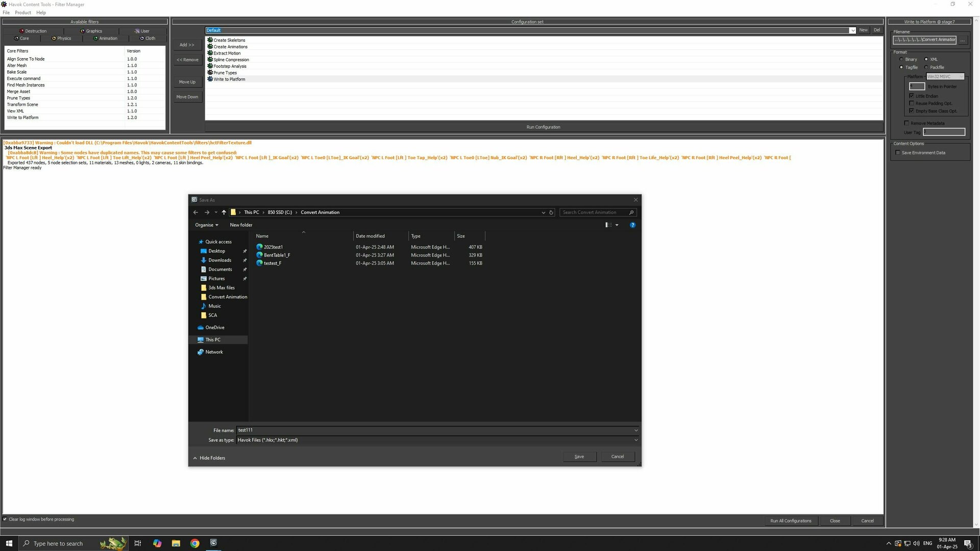
Task: Open the Default configuration set dropdown
Action: (852, 31)
